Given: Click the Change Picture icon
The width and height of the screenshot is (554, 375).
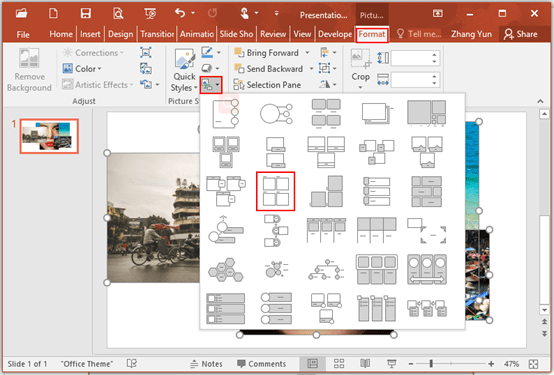Looking at the screenshot, I should (146, 68).
